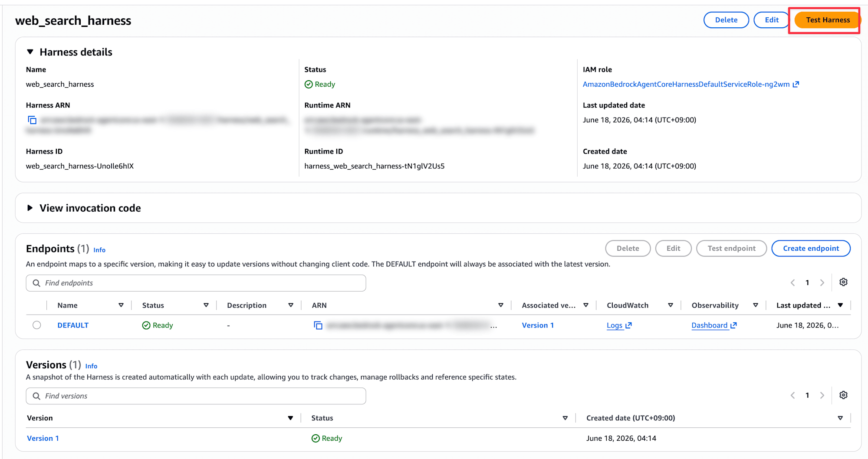
Task: Click the page number 1 in Versions pagination
Action: 807,396
